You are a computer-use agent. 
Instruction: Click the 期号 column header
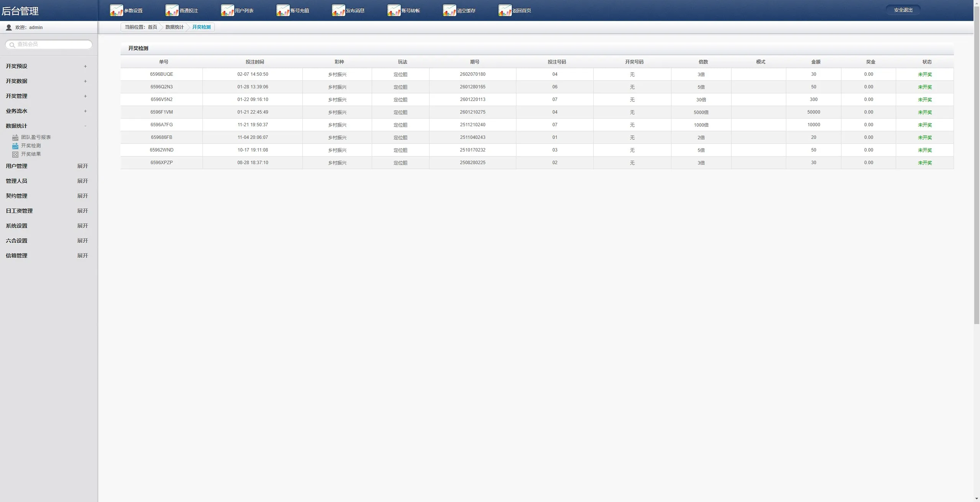click(475, 62)
